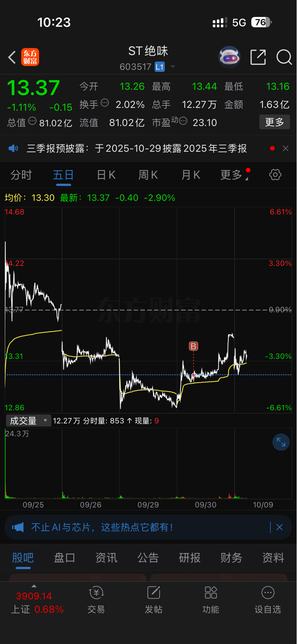Screen dimensions: 297x644
Task: Tap the share icon
Action: pos(258,57)
